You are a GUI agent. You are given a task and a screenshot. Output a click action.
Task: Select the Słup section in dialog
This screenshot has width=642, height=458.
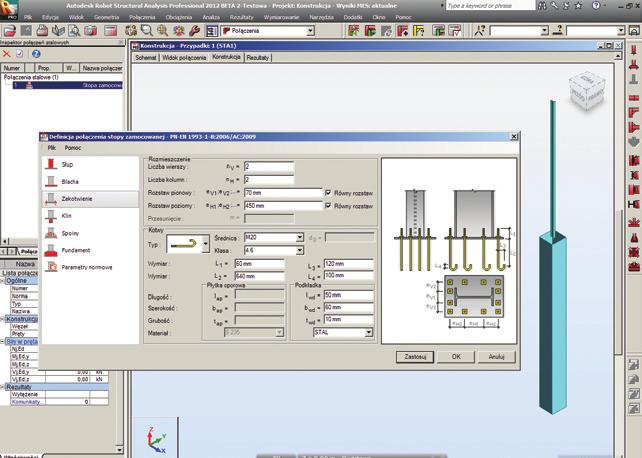[90, 165]
